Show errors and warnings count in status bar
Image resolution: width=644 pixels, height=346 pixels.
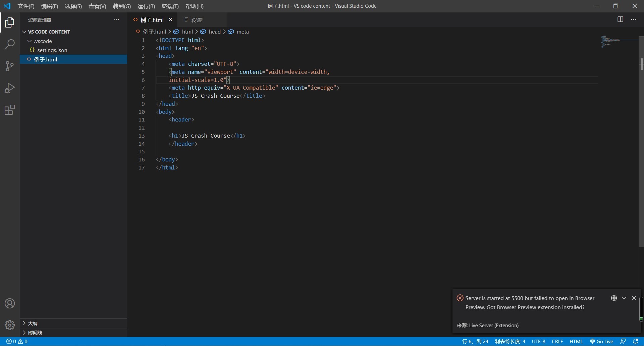pyautogui.click(x=17, y=341)
